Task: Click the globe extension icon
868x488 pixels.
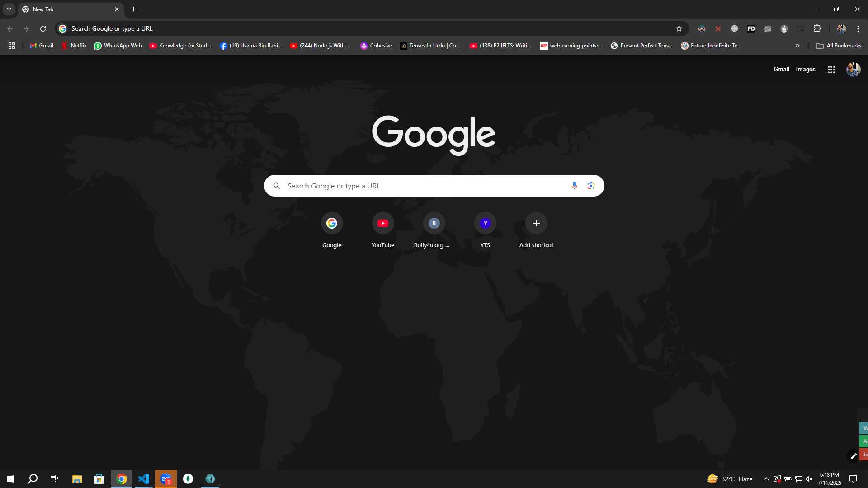Action: (735, 28)
